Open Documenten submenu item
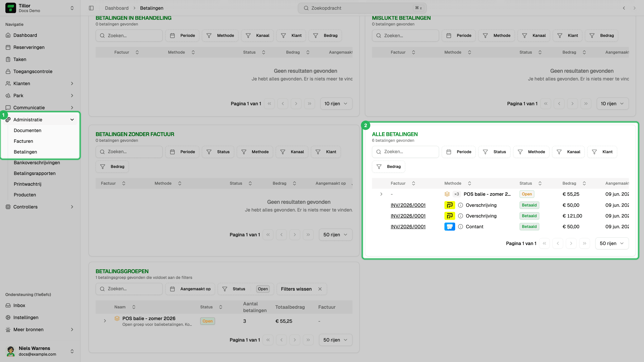The width and height of the screenshot is (644, 362). tap(28, 130)
